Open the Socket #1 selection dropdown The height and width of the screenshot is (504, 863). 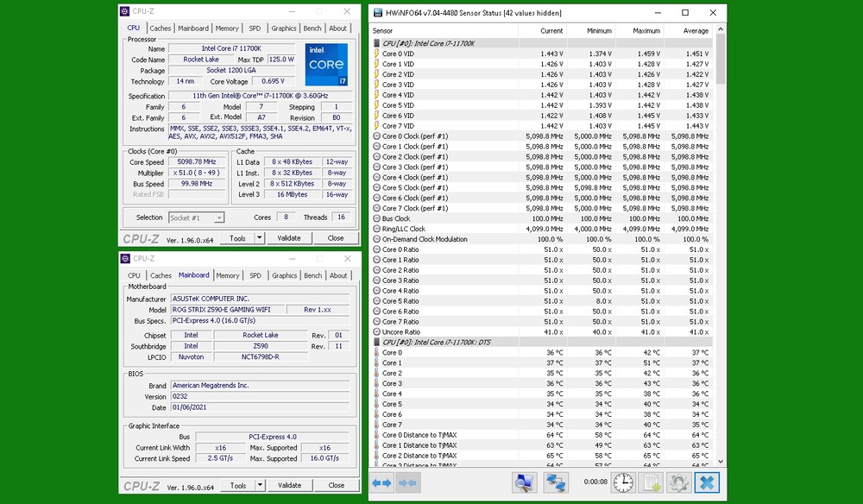click(196, 217)
